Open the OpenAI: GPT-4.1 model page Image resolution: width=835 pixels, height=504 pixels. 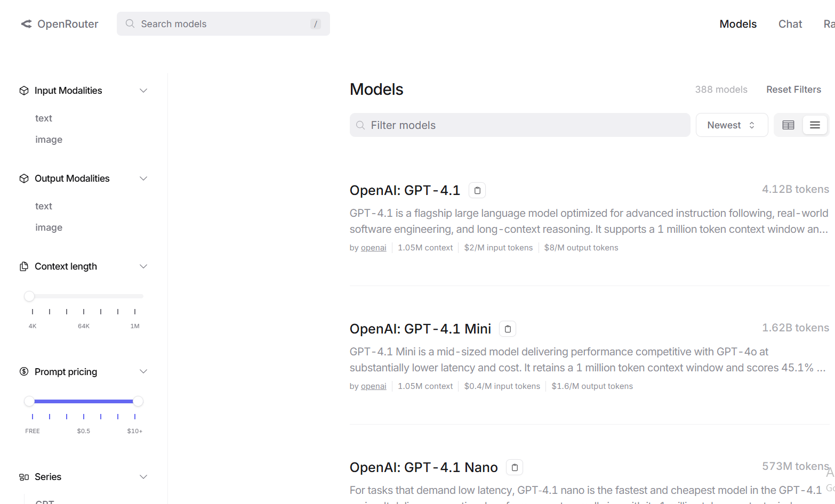(405, 190)
